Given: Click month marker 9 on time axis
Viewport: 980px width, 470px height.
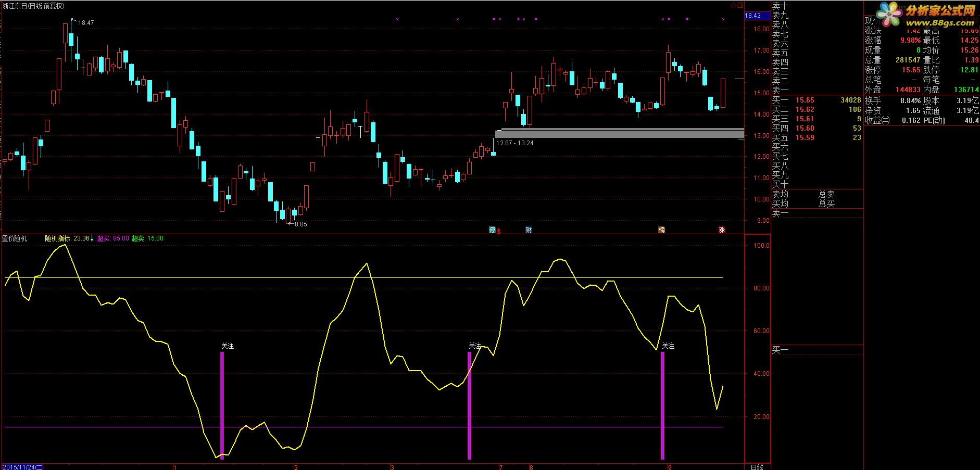Looking at the screenshot, I should 669,467.
